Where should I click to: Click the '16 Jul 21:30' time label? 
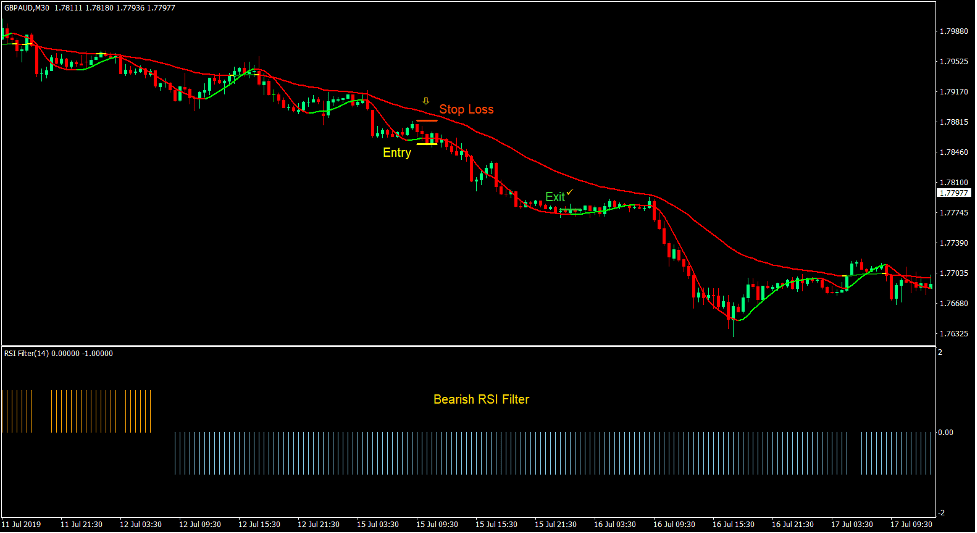coord(793,524)
